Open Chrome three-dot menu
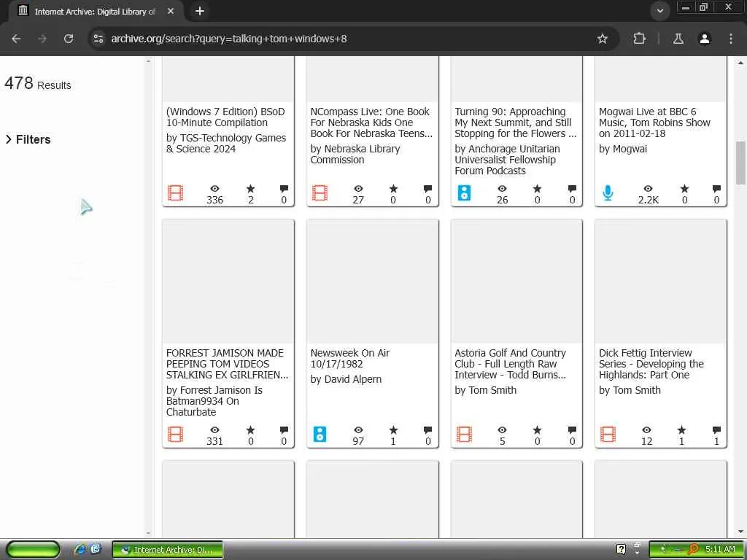Screen dimensions: 747x560 click(731, 39)
